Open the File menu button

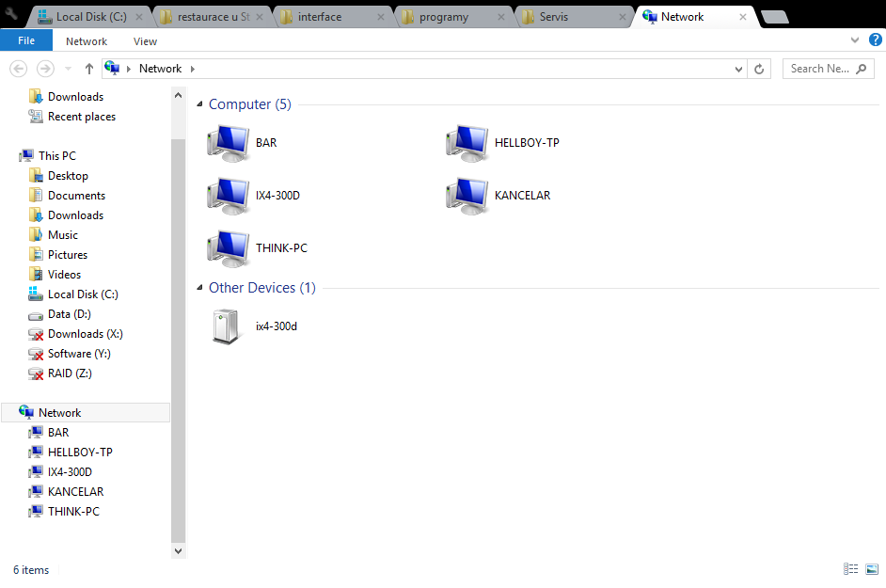pos(26,40)
